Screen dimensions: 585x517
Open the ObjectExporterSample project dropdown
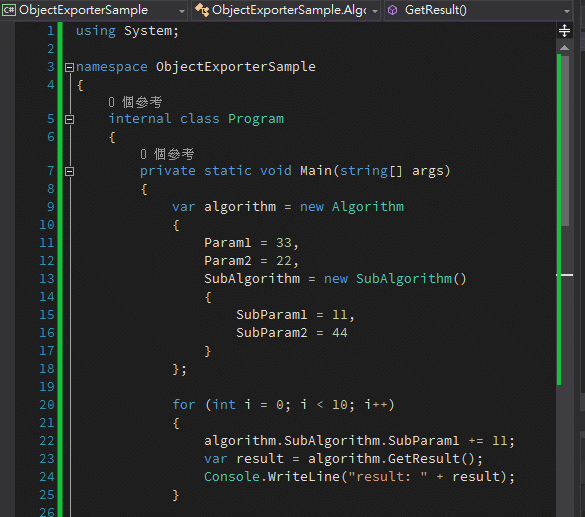click(x=182, y=11)
